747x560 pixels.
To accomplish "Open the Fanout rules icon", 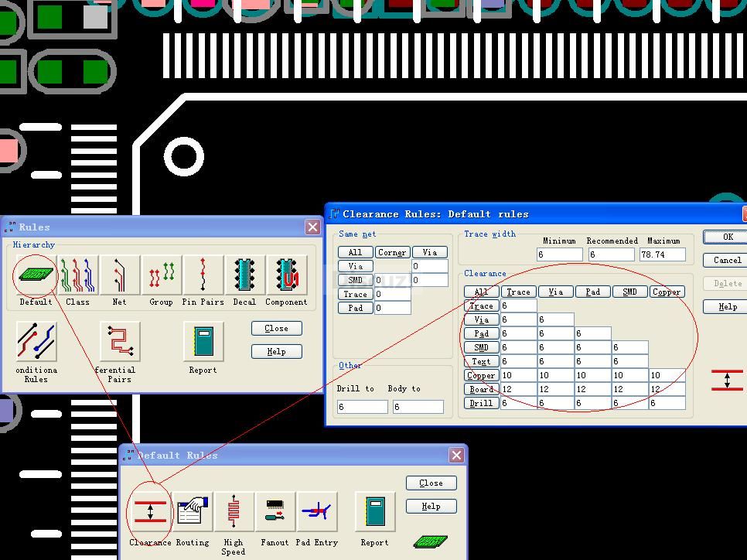I will pyautogui.click(x=275, y=512).
